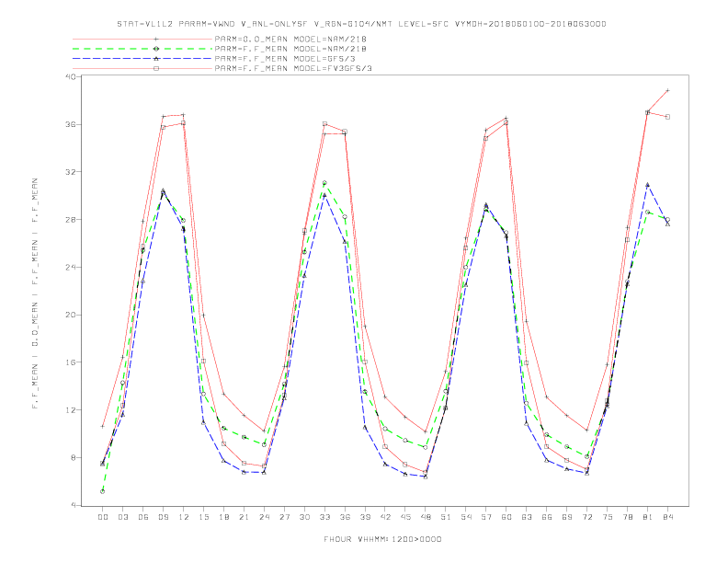Click the x-axis forecast hour label 51
Image resolution: width=728 pixels, height=563 pixels.
(x=446, y=517)
